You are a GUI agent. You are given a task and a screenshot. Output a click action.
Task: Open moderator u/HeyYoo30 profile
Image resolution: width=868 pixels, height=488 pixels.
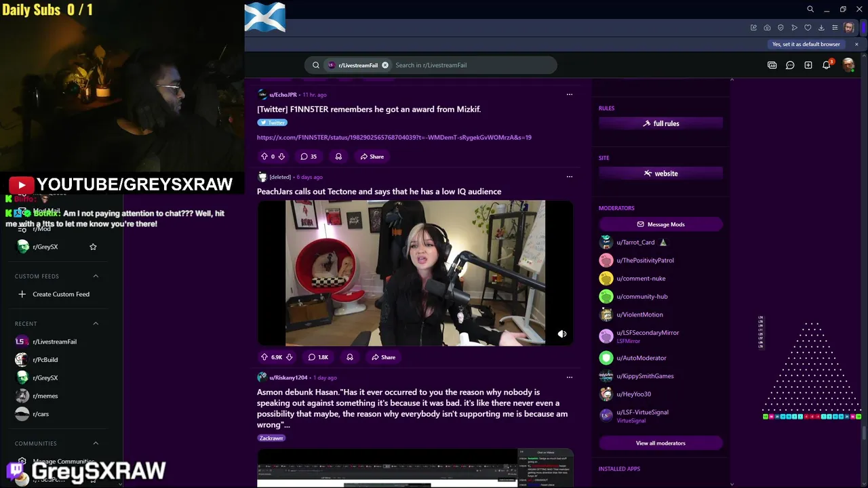point(633,394)
